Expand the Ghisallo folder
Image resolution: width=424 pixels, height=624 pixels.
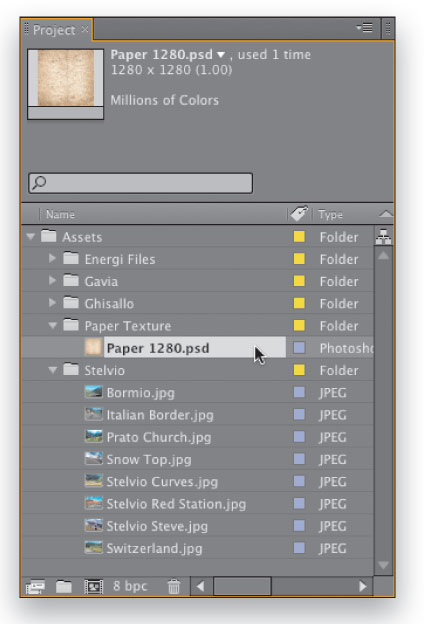tap(52, 303)
